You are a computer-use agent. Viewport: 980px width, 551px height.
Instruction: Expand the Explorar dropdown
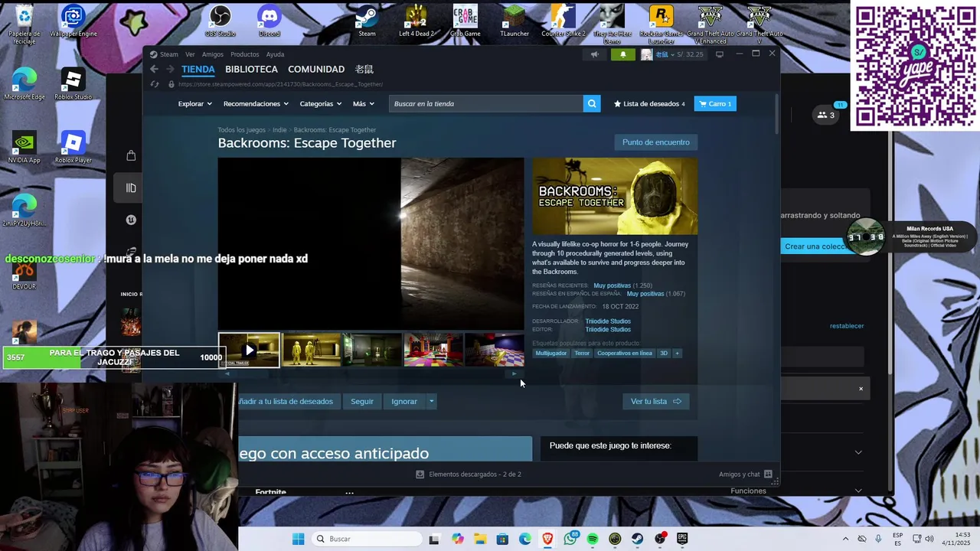point(194,103)
